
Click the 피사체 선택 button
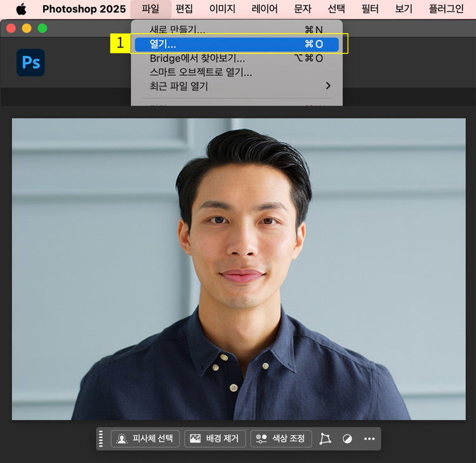145,439
